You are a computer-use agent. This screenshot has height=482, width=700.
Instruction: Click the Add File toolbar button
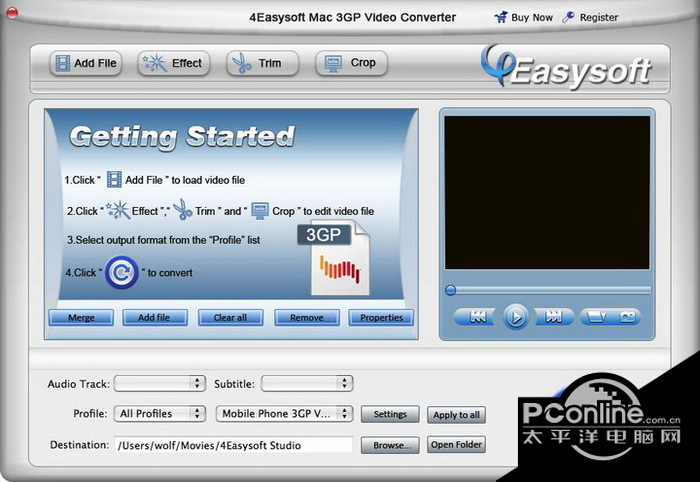click(86, 63)
